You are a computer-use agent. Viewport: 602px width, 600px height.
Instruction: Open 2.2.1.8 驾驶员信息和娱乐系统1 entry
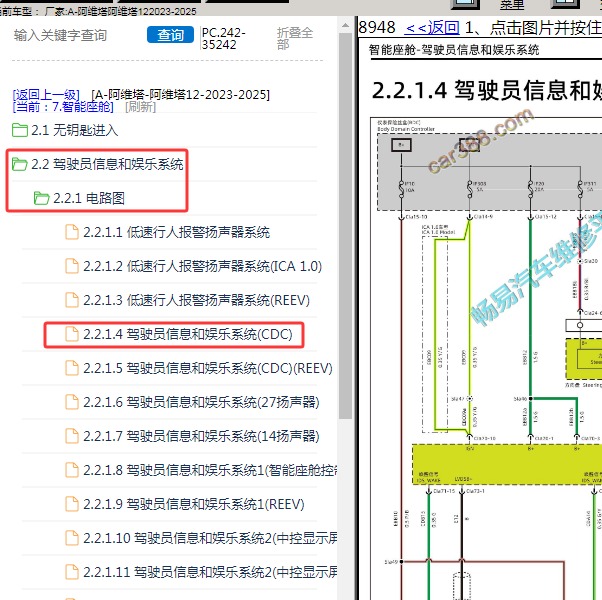pyautogui.click(x=210, y=470)
